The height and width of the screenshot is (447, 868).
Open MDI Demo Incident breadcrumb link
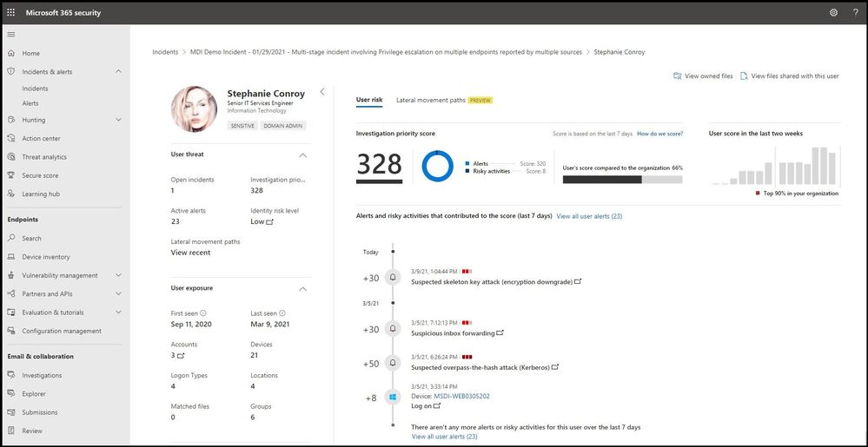386,52
